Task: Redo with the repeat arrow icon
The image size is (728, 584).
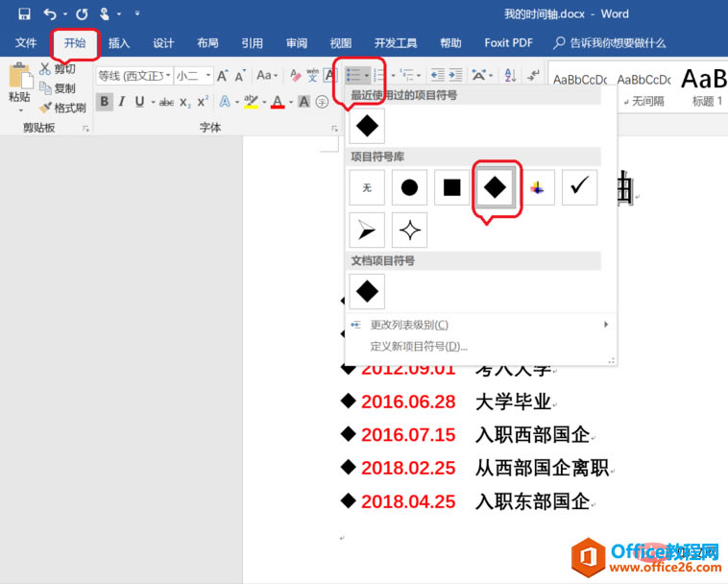Action: pyautogui.click(x=83, y=14)
